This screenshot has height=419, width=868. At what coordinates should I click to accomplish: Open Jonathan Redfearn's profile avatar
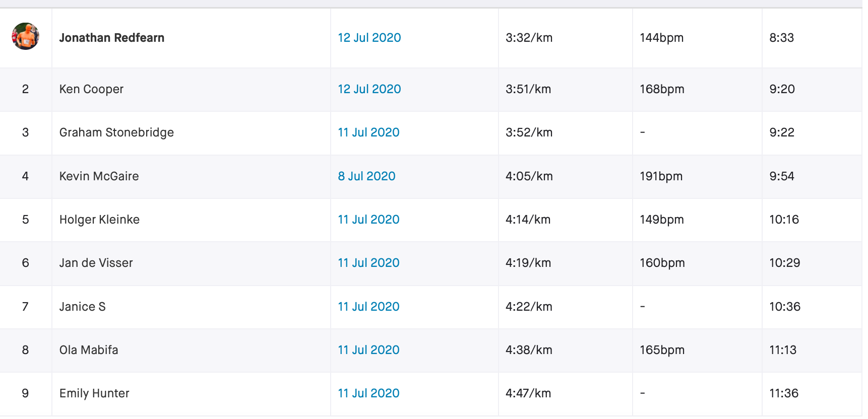tap(26, 36)
